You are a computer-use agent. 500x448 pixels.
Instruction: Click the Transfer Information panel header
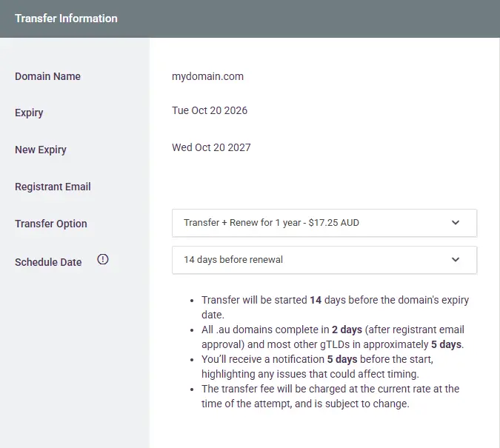[x=66, y=19]
